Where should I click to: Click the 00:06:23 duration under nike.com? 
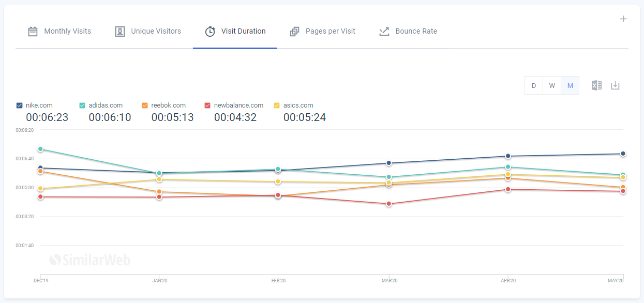coord(47,117)
